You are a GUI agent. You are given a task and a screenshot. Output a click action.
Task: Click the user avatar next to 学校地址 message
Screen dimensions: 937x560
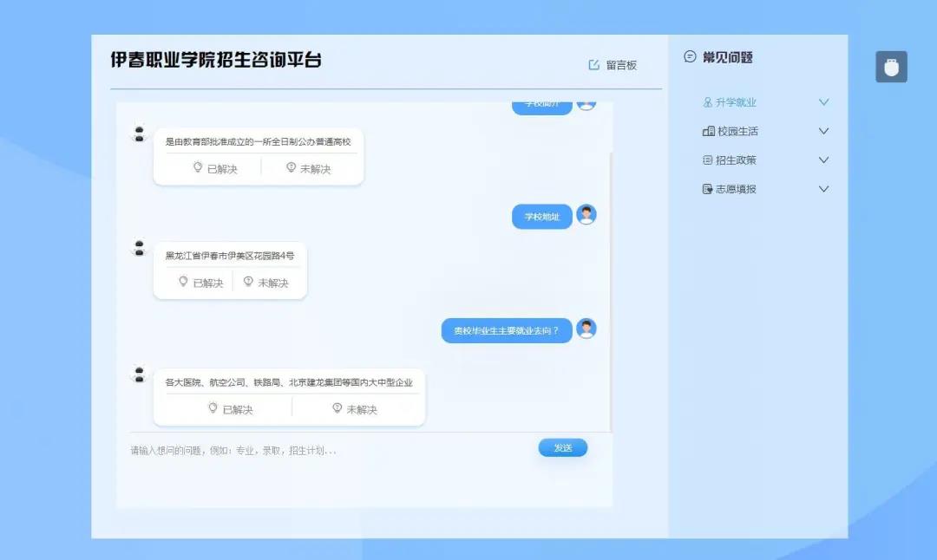[x=587, y=216]
